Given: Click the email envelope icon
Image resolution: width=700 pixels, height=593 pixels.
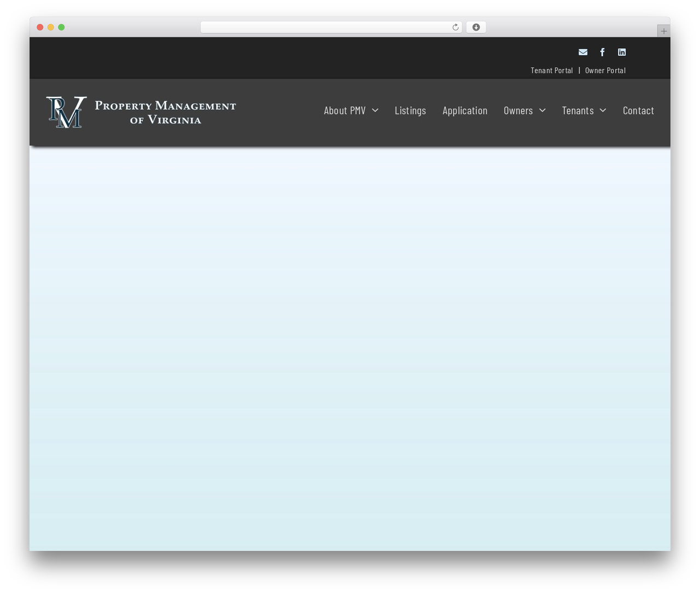Looking at the screenshot, I should [583, 52].
